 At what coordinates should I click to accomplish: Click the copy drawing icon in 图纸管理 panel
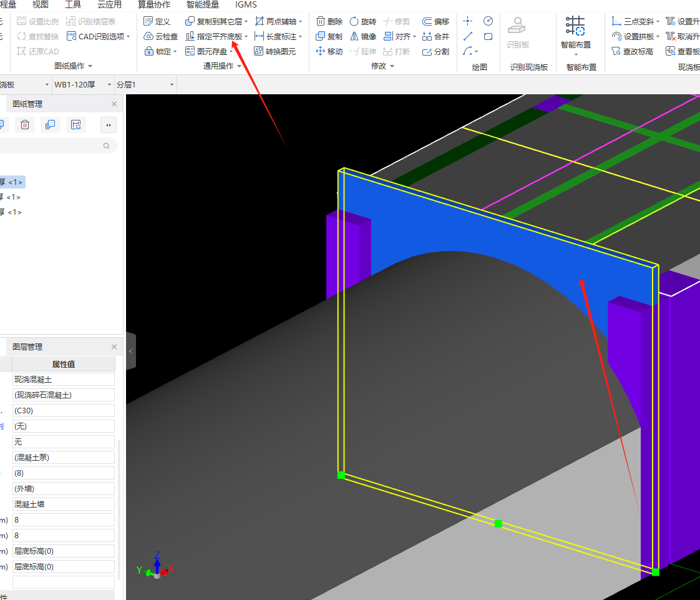click(x=51, y=125)
